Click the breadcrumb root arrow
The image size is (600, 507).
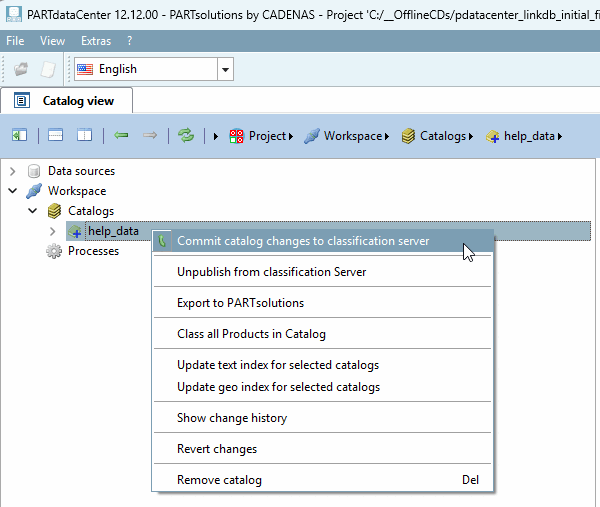click(215, 136)
